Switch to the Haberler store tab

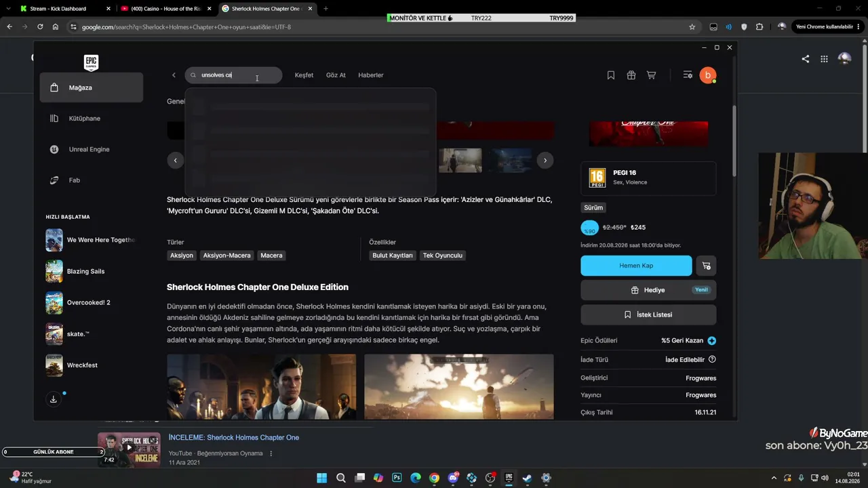tap(371, 75)
